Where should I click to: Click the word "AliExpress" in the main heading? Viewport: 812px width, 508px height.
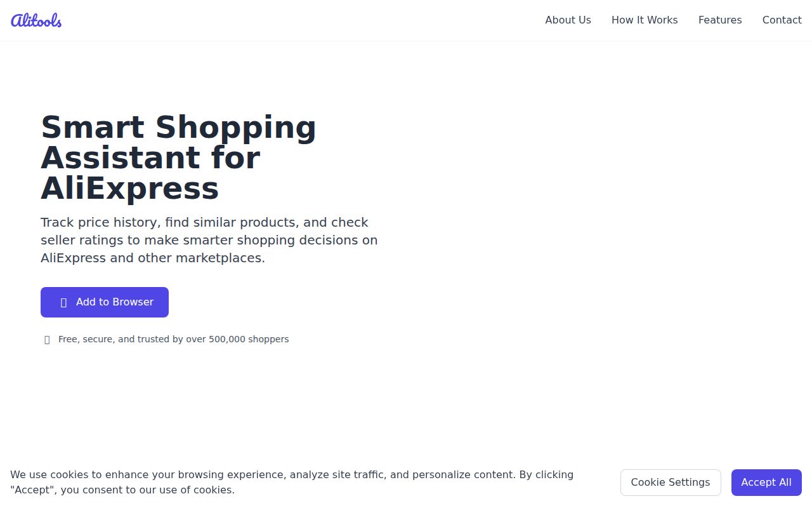coord(130,189)
